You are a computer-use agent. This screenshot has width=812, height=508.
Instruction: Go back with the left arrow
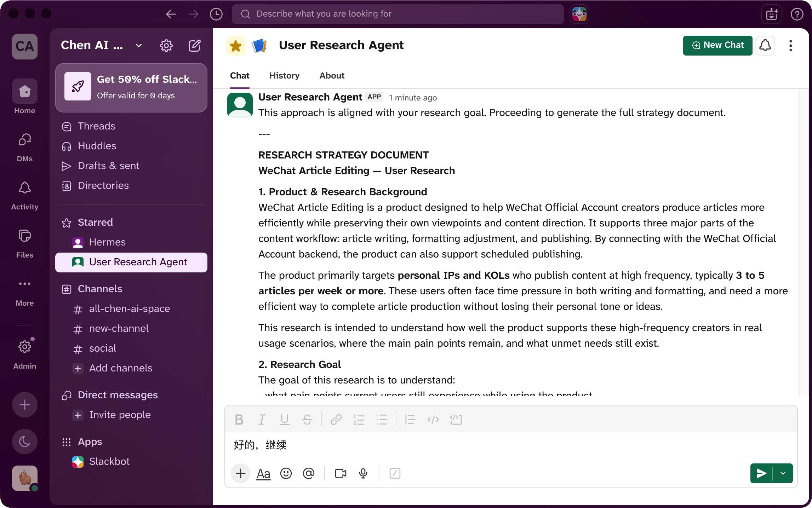(171, 14)
